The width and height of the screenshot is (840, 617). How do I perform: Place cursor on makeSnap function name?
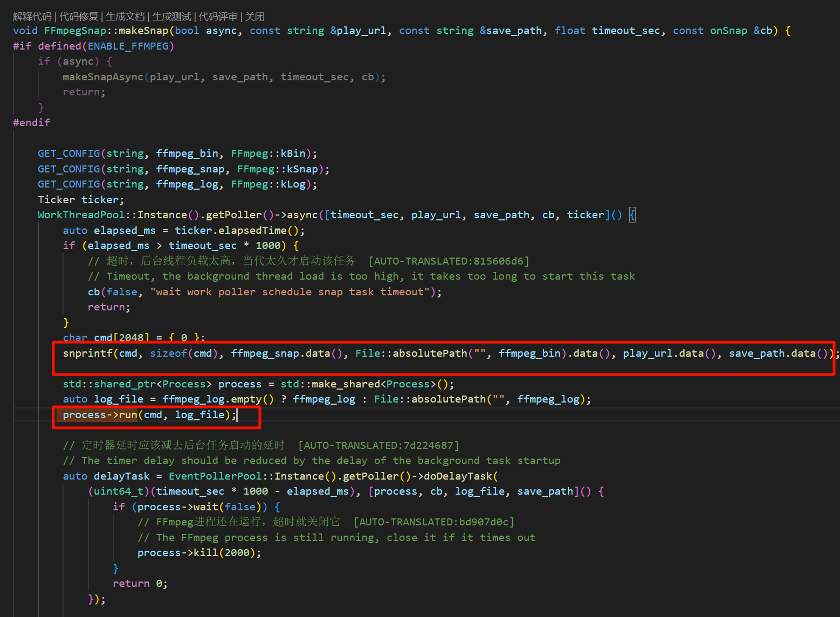(143, 31)
